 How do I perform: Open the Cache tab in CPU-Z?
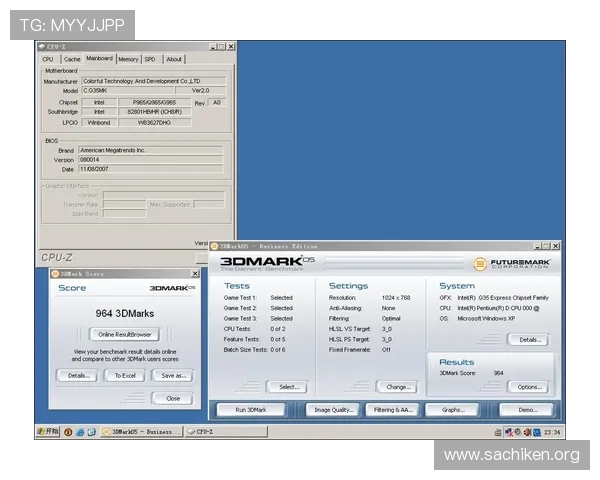click(71, 59)
